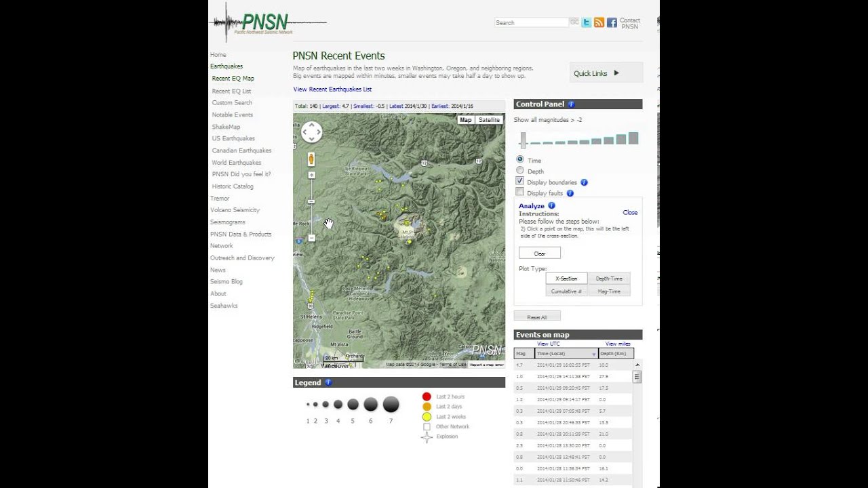
Task: Open Terms of Use on map
Action: point(452,365)
